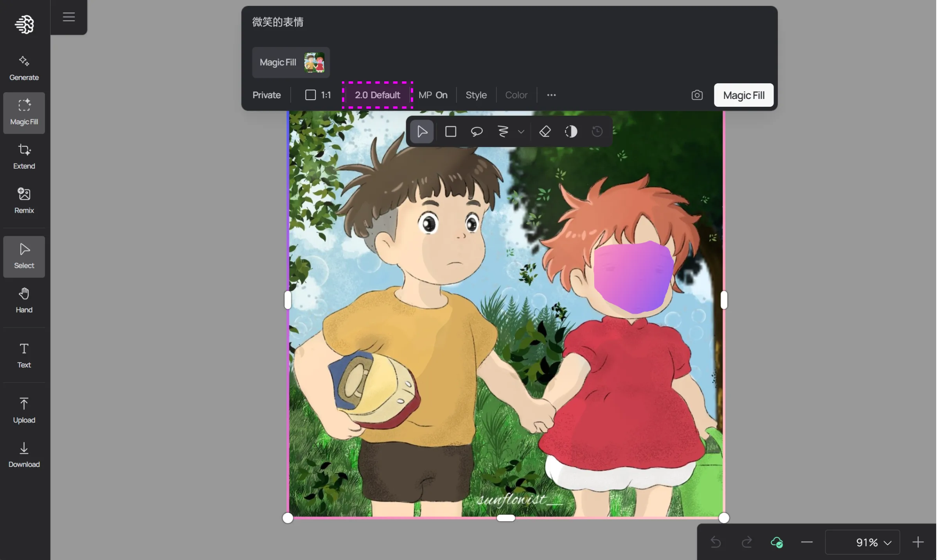Screen dimensions: 939x560
Task: Click the app logo in the sidebar
Action: [x=24, y=24]
